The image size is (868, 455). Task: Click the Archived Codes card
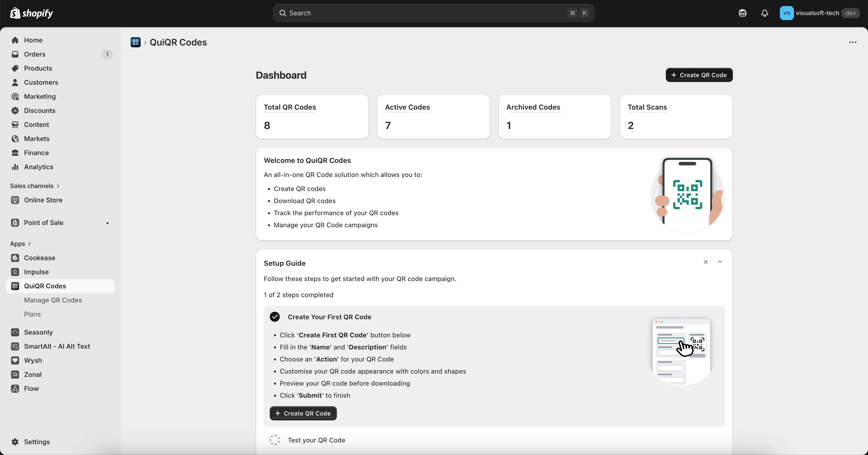(x=555, y=117)
